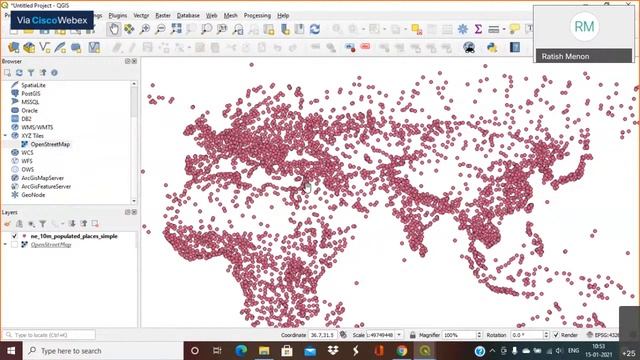Screen dimensions: 640x360
Task: Click the Magnifier spin box arrows
Action: [x=479, y=335]
